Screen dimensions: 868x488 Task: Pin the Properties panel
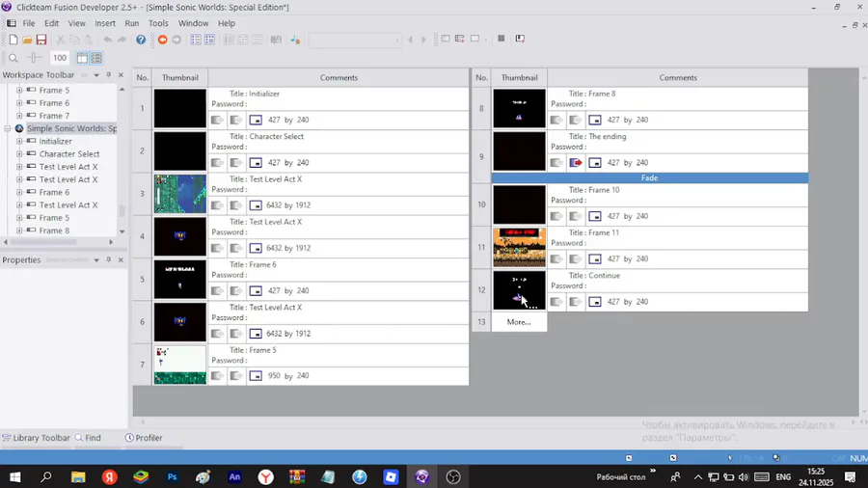[x=108, y=259]
